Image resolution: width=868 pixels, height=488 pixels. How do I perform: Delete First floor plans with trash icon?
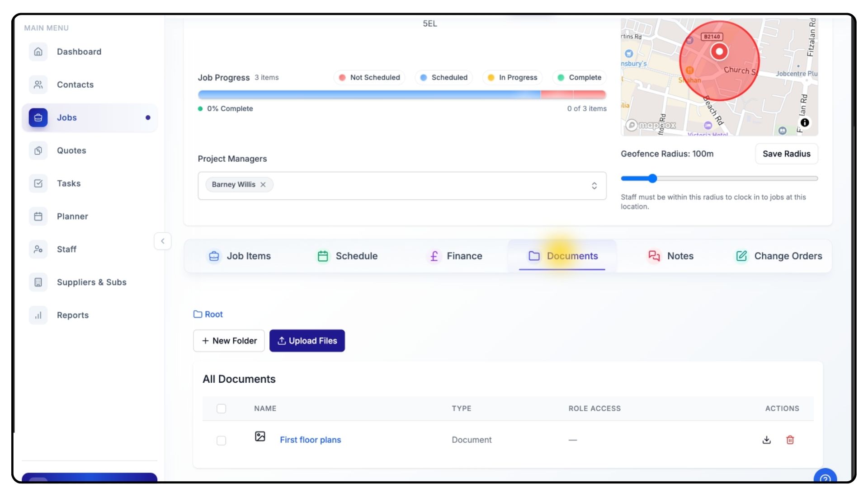pos(790,440)
